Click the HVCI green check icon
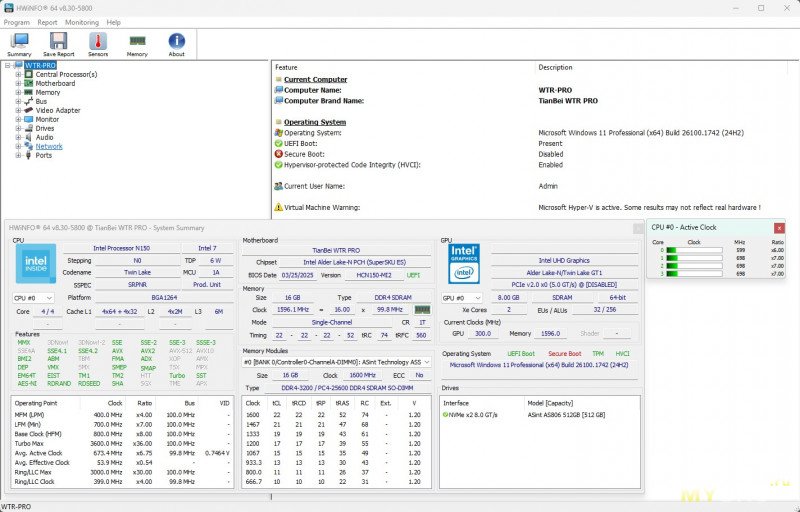Image resolution: width=800 pixels, height=512 pixels. coord(279,165)
